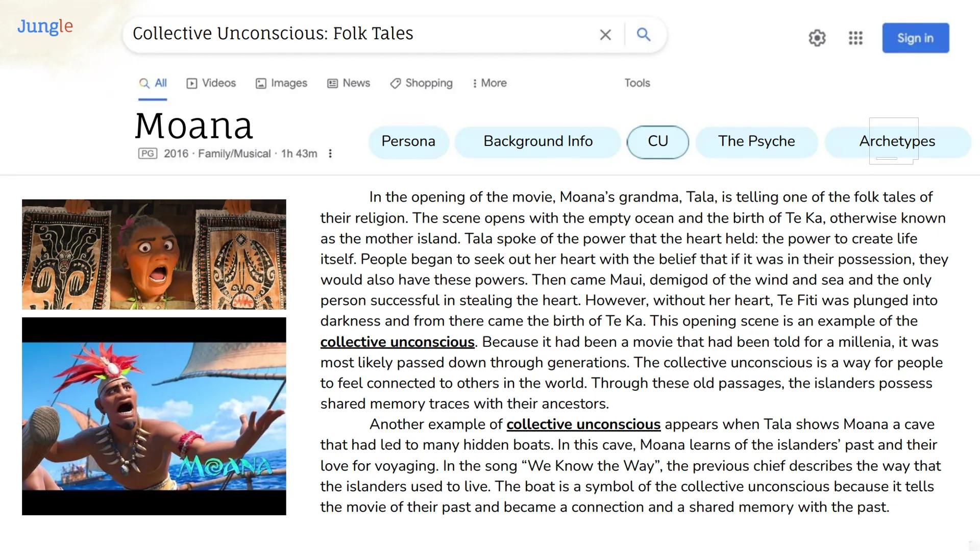Enable the Persona filter chip

[408, 141]
